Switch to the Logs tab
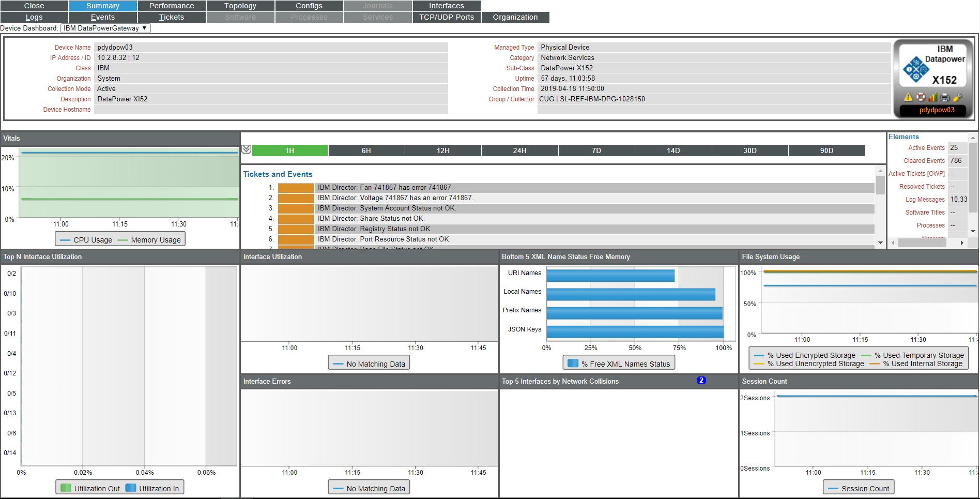Image resolution: width=980 pixels, height=499 pixels. tap(34, 17)
